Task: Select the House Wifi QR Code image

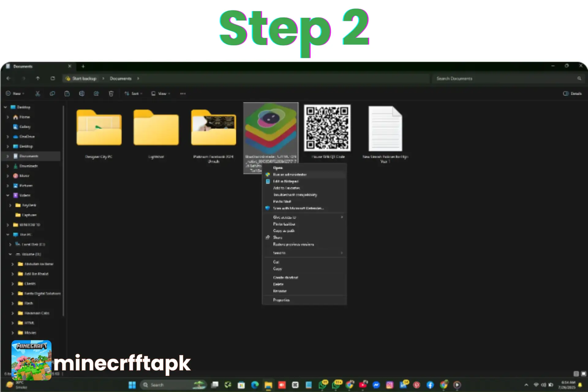Action: pos(327,132)
